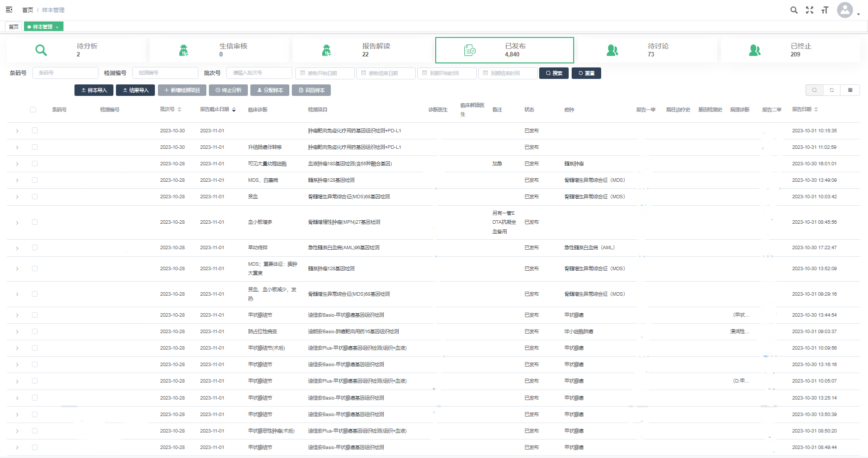Open column settings grid icon
This screenshot has width=868, height=458.
850,90
